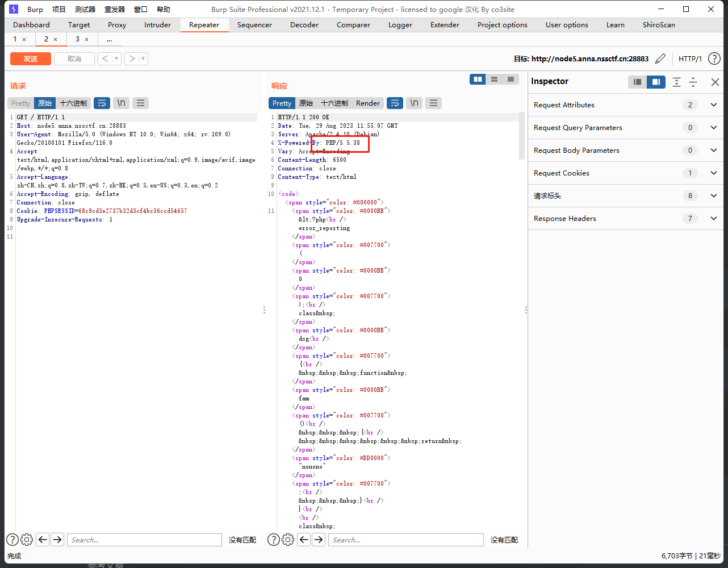Toggle \n non-printable chars in response pane

coord(414,103)
